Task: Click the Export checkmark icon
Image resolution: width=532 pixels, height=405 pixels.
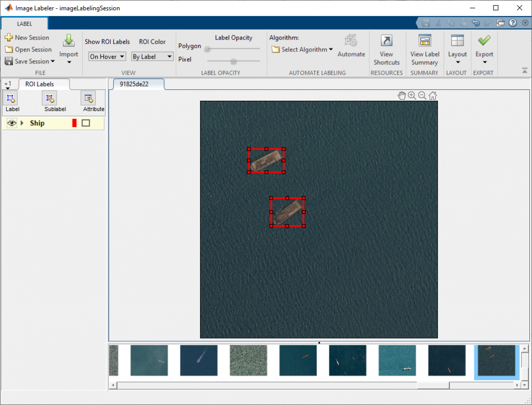Action: 484,41
